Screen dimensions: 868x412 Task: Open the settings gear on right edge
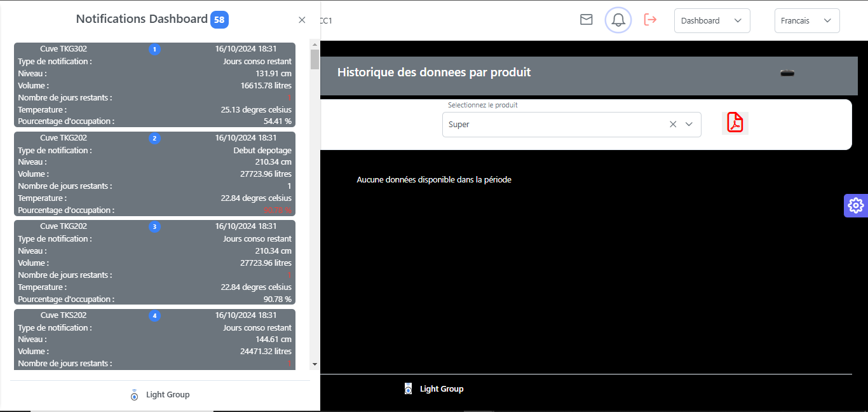click(855, 205)
